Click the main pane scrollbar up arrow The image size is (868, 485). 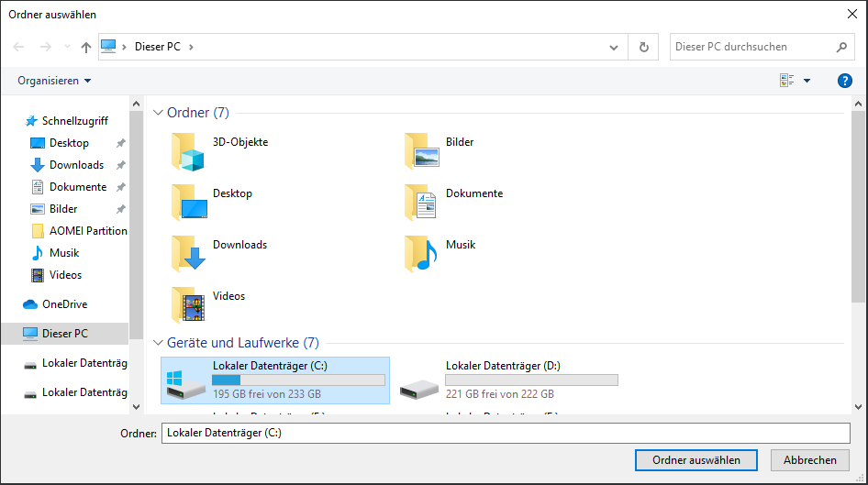(x=858, y=104)
